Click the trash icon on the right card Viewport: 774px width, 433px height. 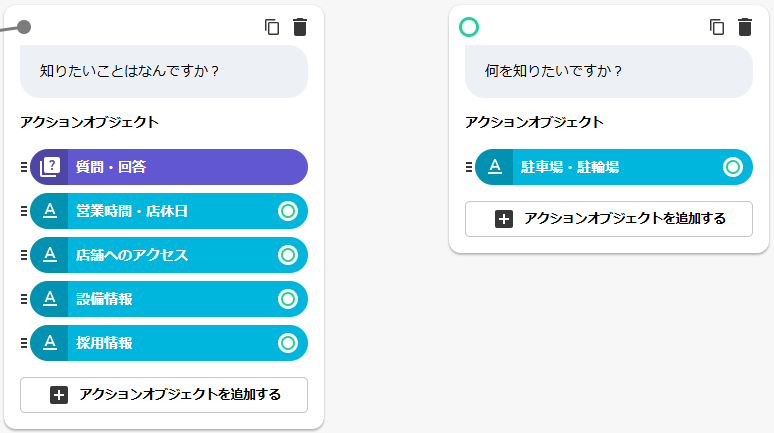(x=745, y=28)
